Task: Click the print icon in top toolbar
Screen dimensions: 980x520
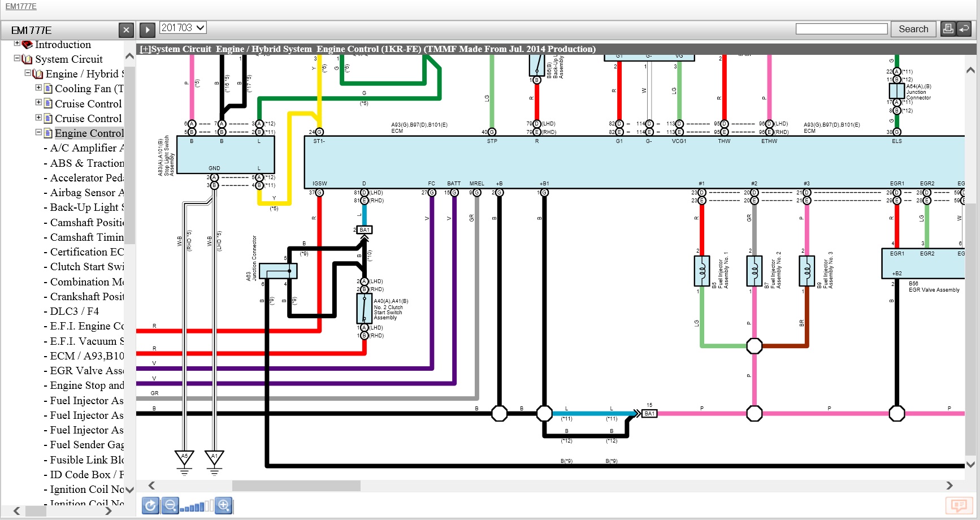Action: 948,28
